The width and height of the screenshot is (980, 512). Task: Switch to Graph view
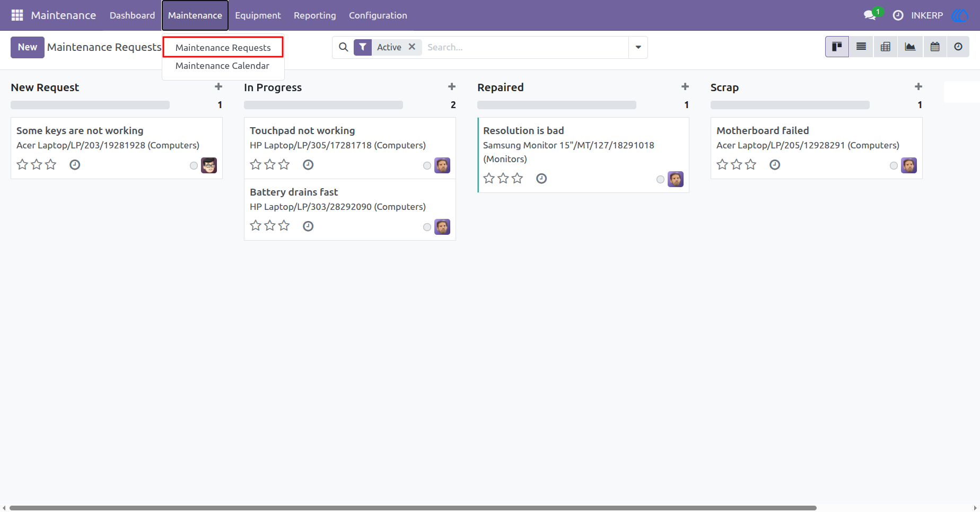(910, 47)
